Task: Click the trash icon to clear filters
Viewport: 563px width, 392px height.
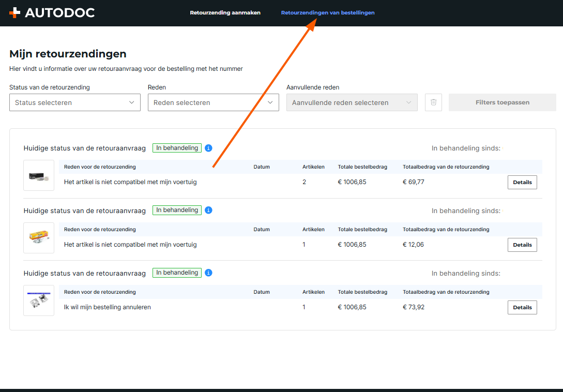Action: pos(433,102)
